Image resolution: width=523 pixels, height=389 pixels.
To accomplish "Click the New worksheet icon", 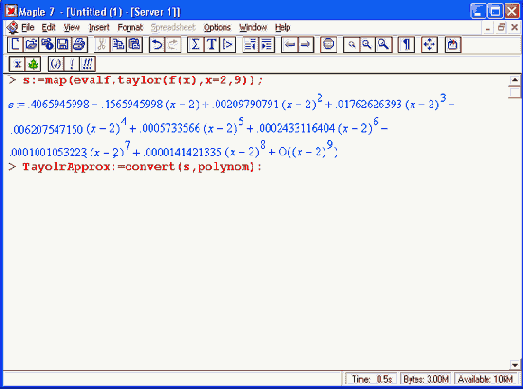I will click(x=15, y=45).
